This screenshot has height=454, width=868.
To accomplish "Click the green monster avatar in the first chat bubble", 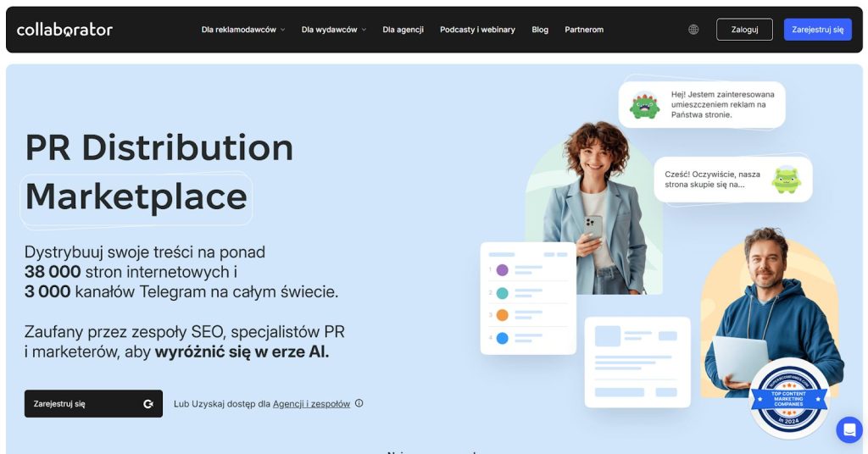I will click(644, 105).
